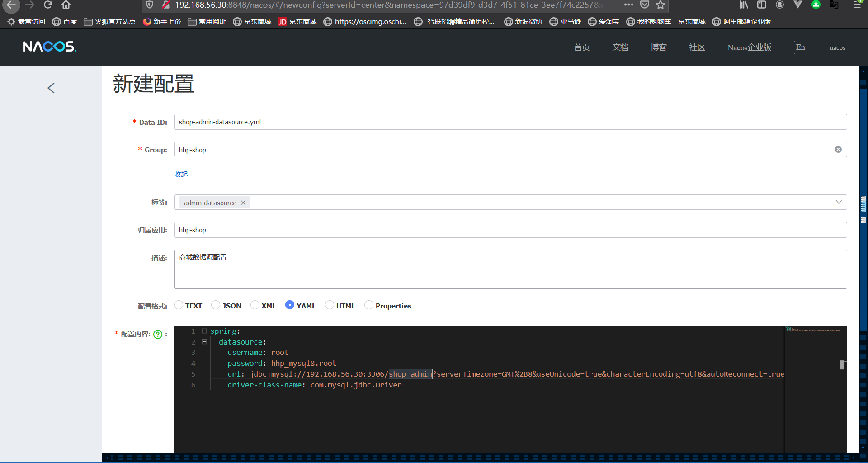Viewport: 868px width, 463px height.
Task: Click the Firefox shield protection icon
Action: (150, 5)
